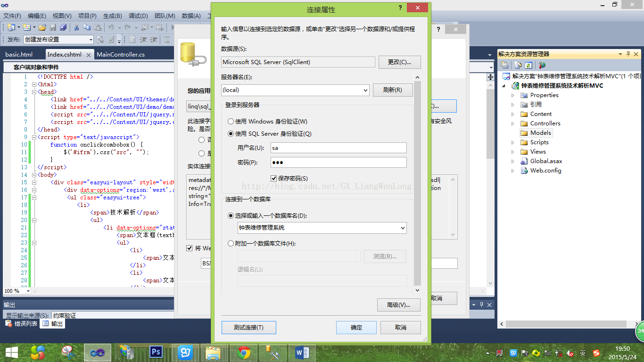The image size is (644, 362).
Task: Switch to the MainController.cs tab
Action: 121,55
